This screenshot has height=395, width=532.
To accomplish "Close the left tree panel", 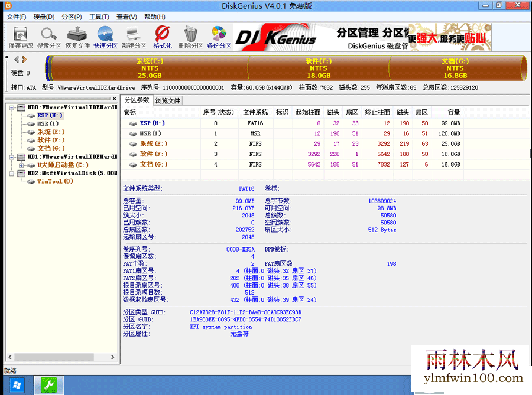I will tap(114, 99).
